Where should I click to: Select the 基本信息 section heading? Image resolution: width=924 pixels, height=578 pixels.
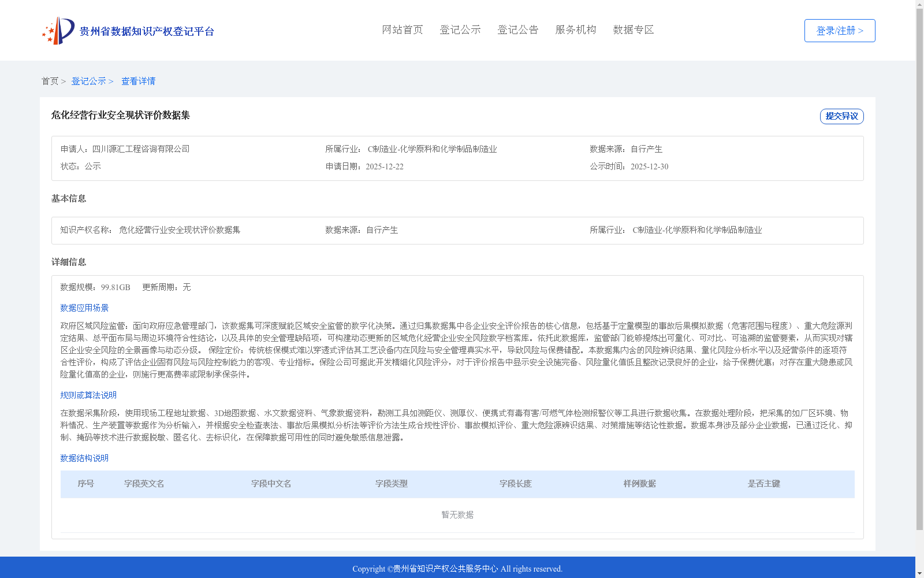[x=69, y=199]
